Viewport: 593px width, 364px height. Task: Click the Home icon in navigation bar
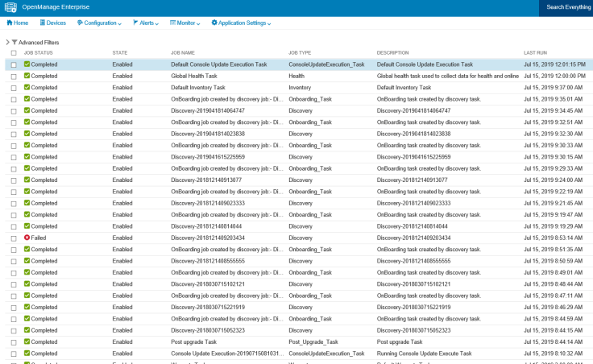click(x=9, y=23)
